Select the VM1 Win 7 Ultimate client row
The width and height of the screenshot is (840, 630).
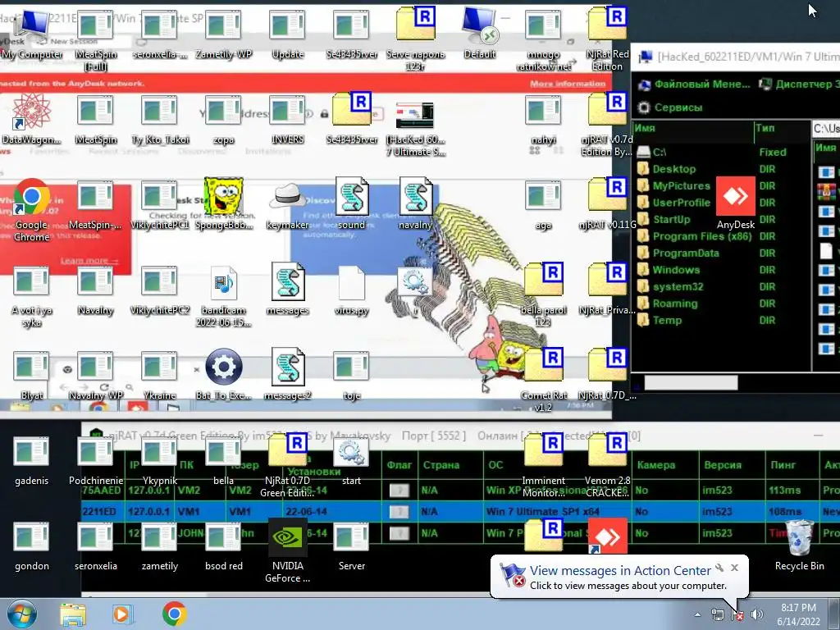(x=461, y=512)
